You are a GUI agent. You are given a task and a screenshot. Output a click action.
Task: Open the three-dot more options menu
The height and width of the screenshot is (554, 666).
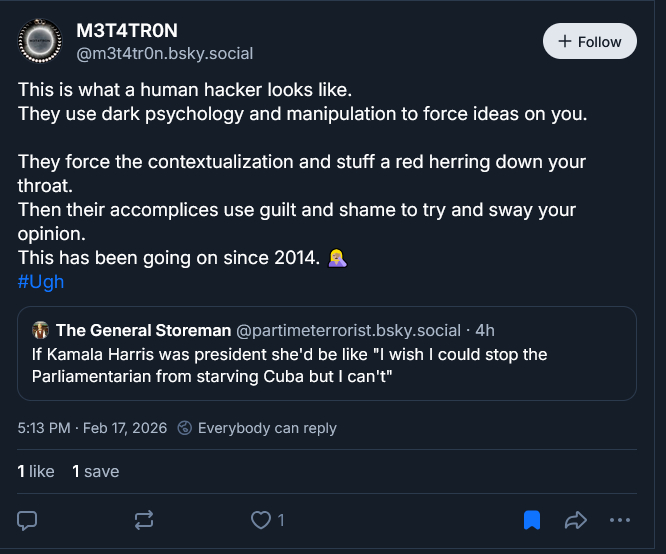[x=620, y=520]
